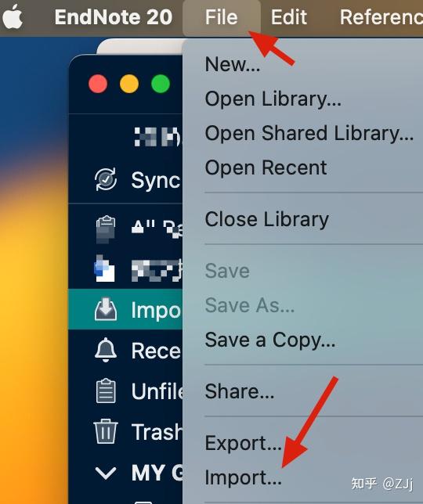The height and width of the screenshot is (504, 423).
Task: Select Open Library… menu entry
Action: (x=273, y=99)
